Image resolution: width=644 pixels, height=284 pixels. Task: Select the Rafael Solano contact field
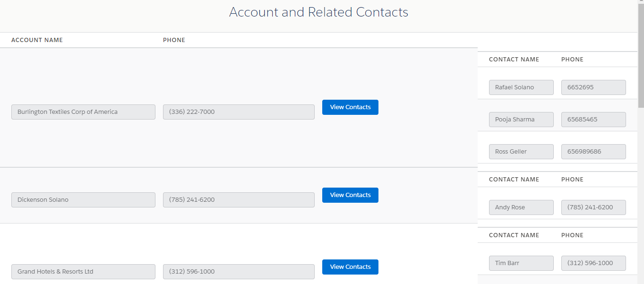coord(521,87)
